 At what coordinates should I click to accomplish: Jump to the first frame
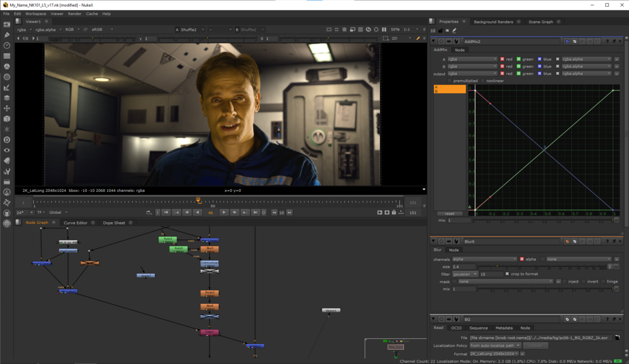(166, 213)
